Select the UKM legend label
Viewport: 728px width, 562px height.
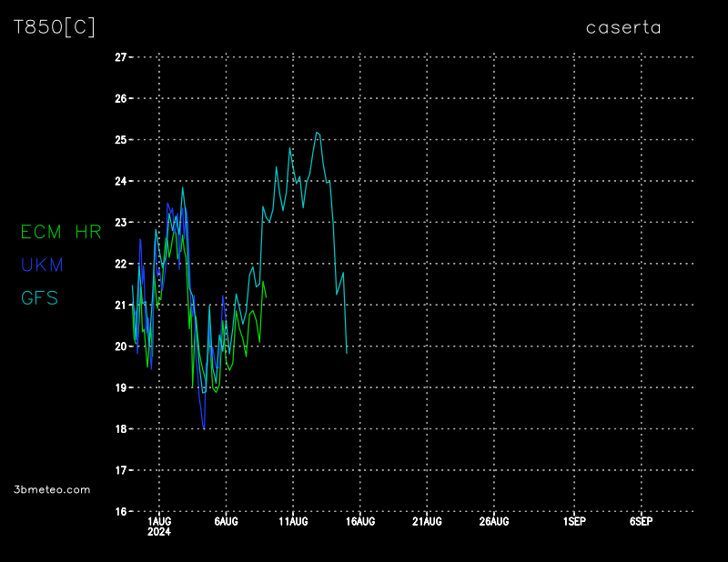[43, 266]
